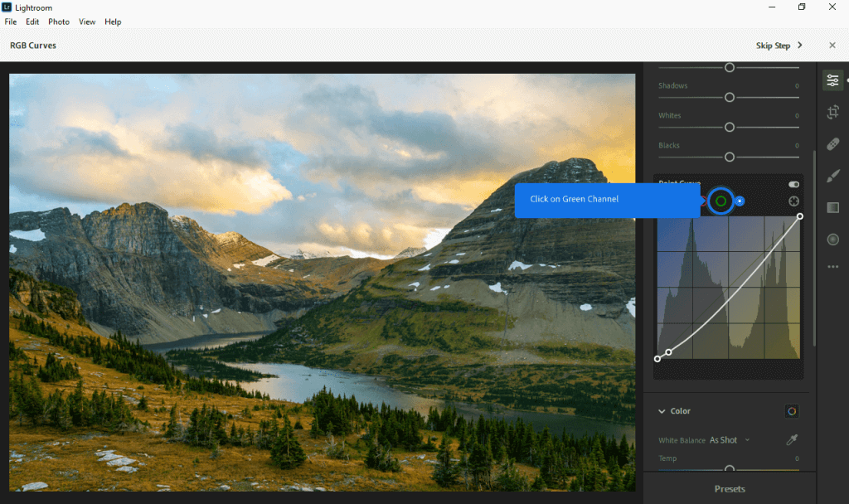Open the Color Mixer icon
This screenshot has width=849, height=504.
(792, 411)
